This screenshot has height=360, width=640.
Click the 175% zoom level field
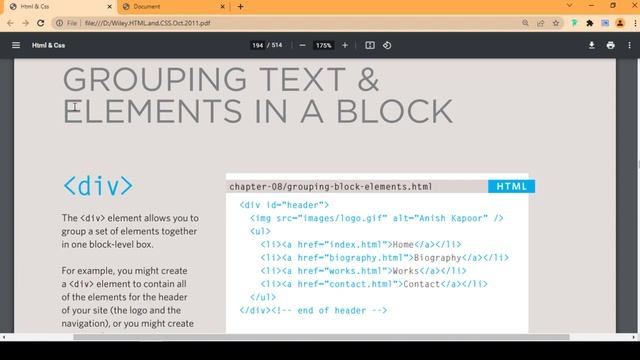(x=323, y=45)
